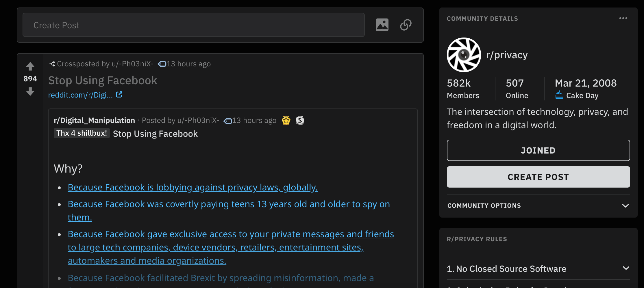
Task: Click the gold star award icon
Action: [x=286, y=120]
